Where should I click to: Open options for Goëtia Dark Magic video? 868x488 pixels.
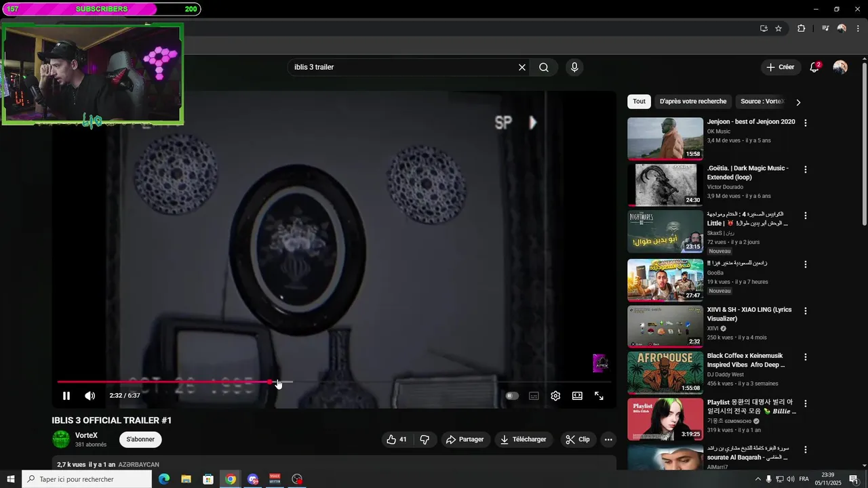(806, 169)
